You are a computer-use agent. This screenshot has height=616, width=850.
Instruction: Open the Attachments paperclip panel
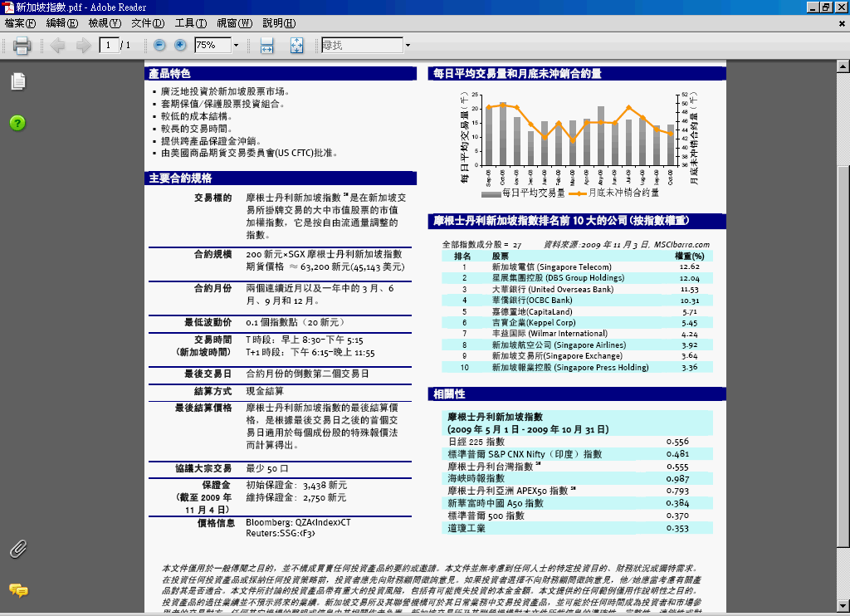(x=18, y=549)
